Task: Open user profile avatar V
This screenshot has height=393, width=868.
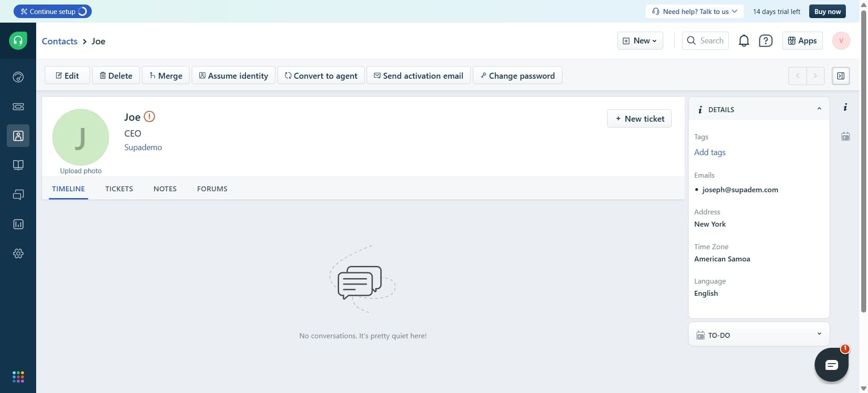Action: pyautogui.click(x=841, y=41)
